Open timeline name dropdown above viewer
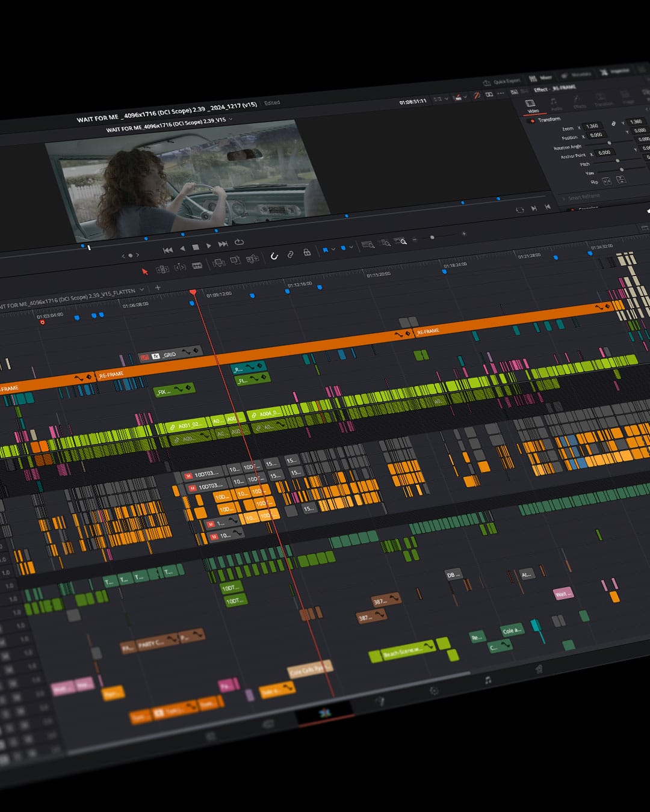The width and height of the screenshot is (650, 812). (231, 119)
